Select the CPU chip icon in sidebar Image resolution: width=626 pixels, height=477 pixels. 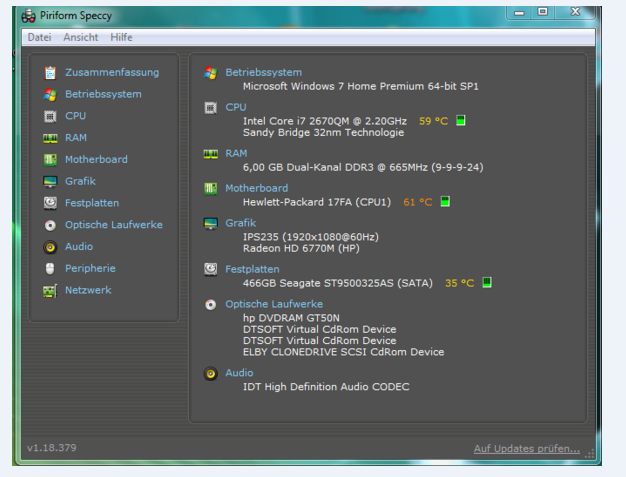50,116
